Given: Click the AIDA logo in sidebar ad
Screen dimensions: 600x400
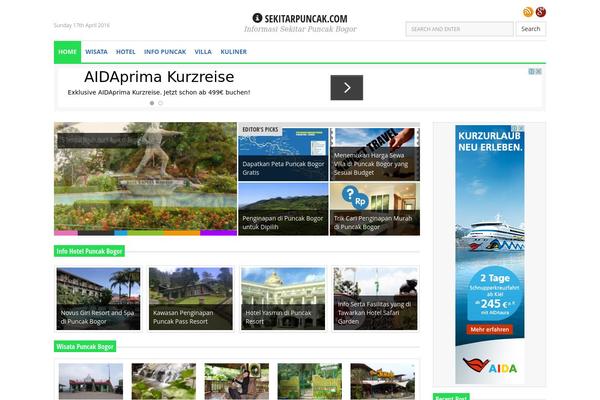Looking at the screenshot, I should [489, 365].
